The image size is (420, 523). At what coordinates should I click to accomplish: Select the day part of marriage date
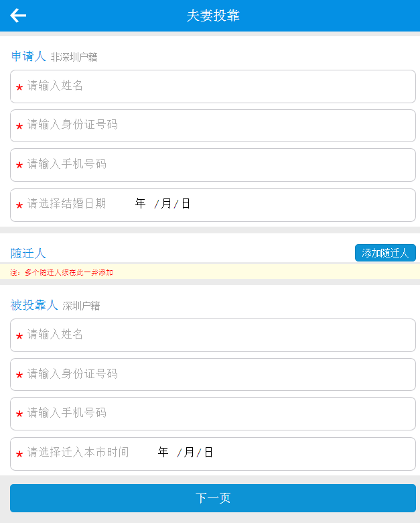[186, 203]
